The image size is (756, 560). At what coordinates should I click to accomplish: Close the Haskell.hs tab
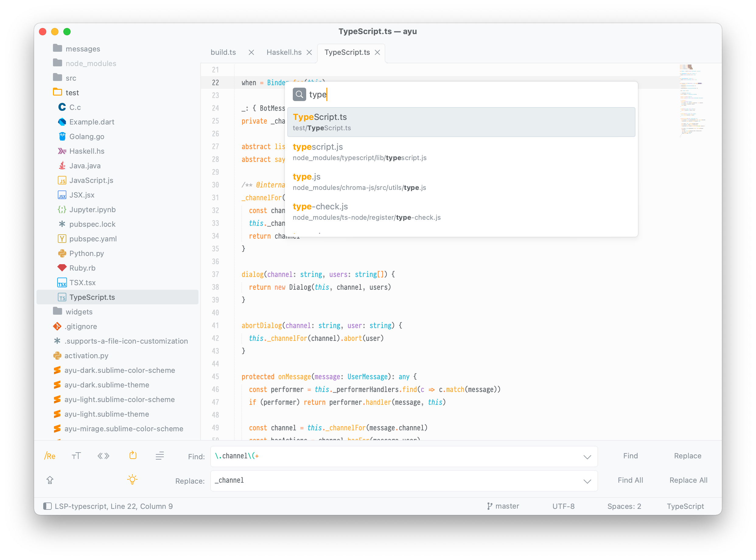[309, 53]
